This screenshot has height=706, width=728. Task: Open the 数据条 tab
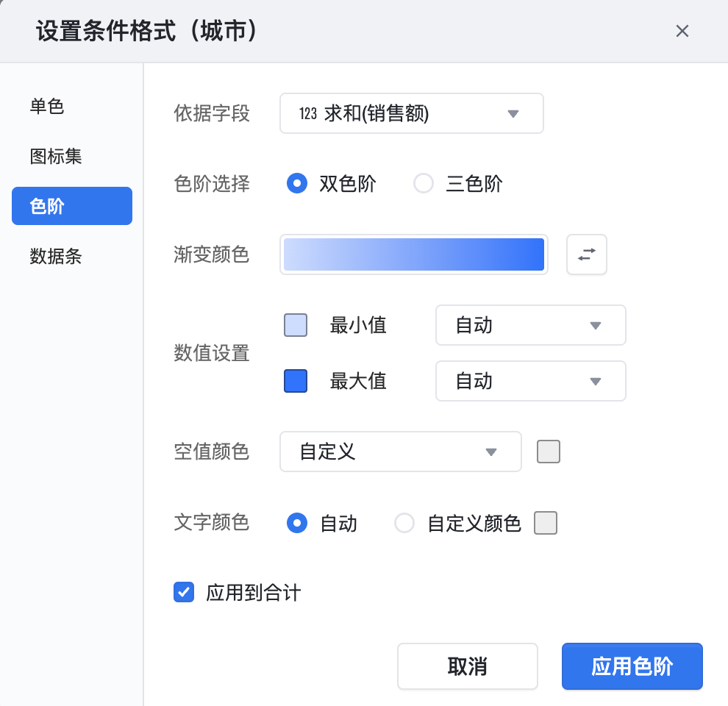coord(56,256)
